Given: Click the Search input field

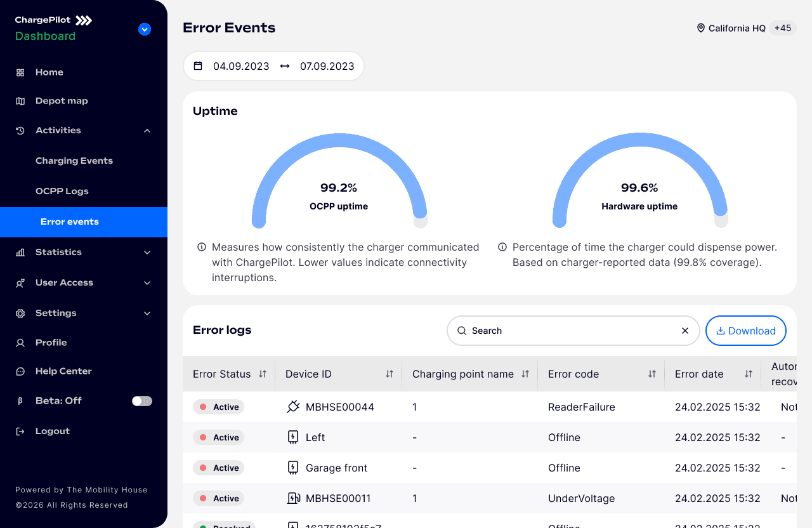Looking at the screenshot, I should click(573, 331).
